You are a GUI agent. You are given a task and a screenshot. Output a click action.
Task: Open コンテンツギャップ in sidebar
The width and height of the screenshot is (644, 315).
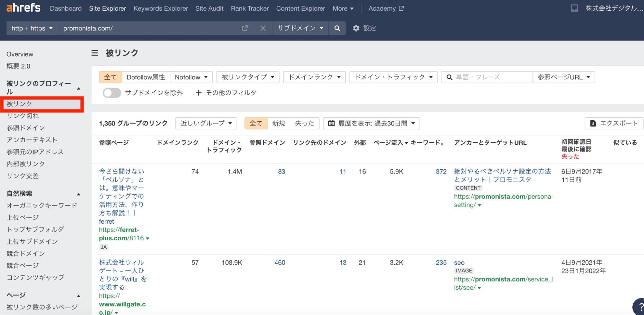35,277
